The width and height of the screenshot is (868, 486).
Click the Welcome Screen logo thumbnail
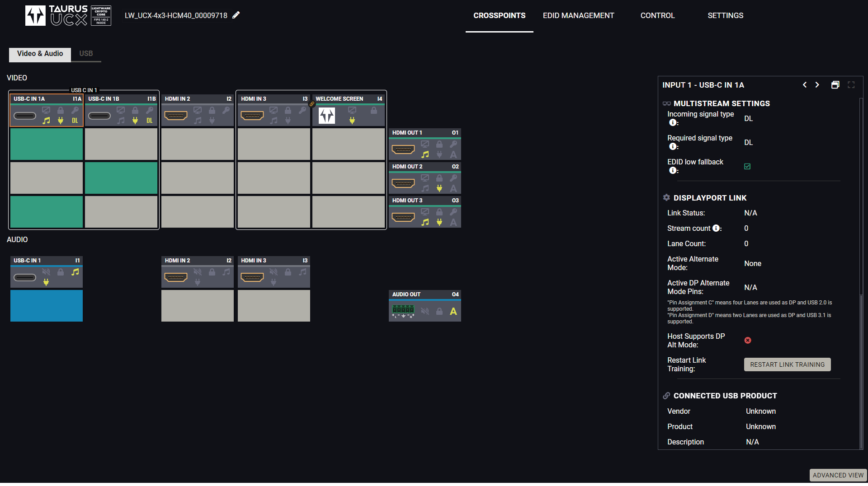point(326,116)
